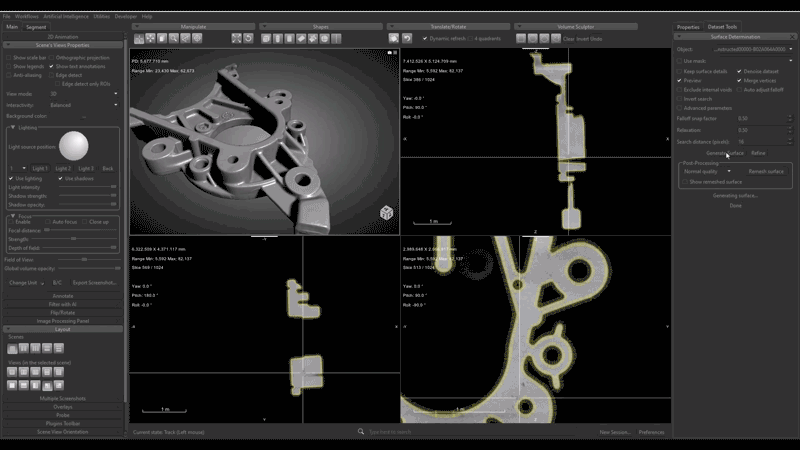Switch to the Segment tab
Viewport: 800px width, 450px height.
[x=36, y=27]
